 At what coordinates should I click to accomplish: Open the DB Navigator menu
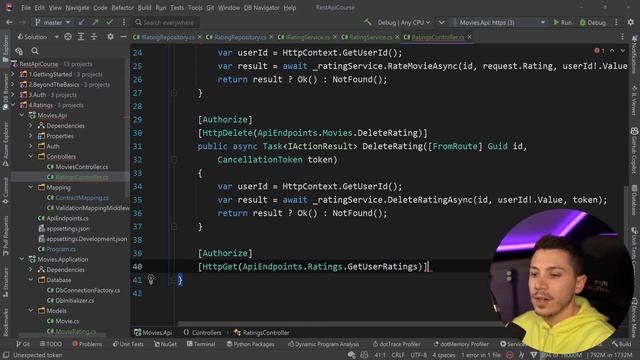[262, 8]
